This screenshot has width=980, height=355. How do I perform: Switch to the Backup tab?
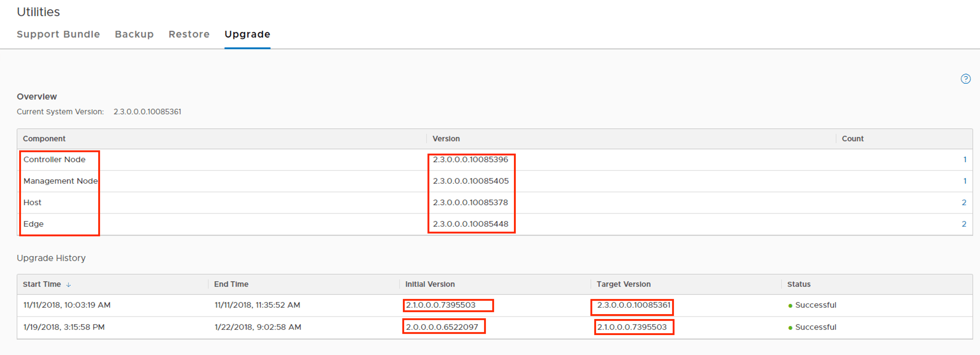click(134, 34)
